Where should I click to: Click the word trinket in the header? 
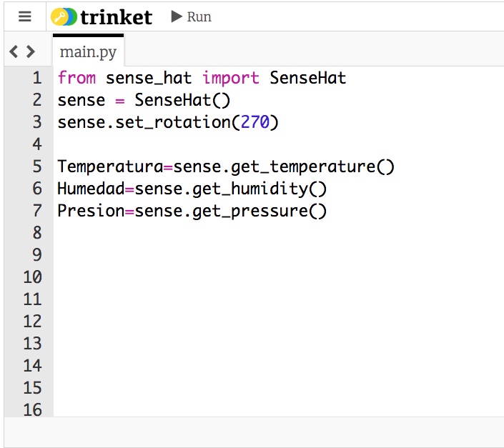[116, 17]
